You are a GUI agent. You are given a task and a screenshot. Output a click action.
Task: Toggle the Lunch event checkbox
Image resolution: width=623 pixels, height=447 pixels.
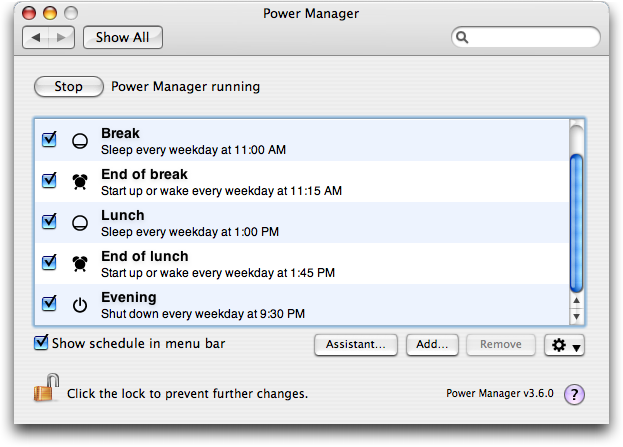click(49, 221)
